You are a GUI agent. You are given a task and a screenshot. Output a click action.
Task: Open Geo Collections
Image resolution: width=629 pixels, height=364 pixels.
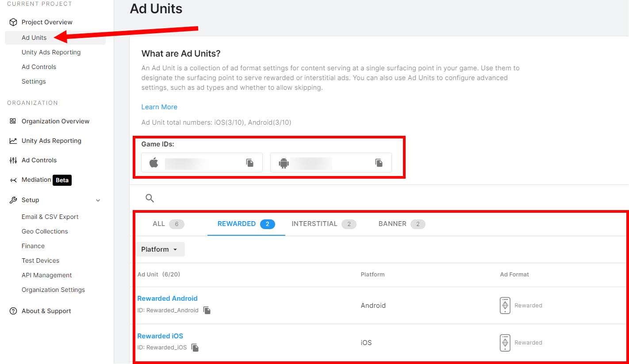pyautogui.click(x=45, y=231)
